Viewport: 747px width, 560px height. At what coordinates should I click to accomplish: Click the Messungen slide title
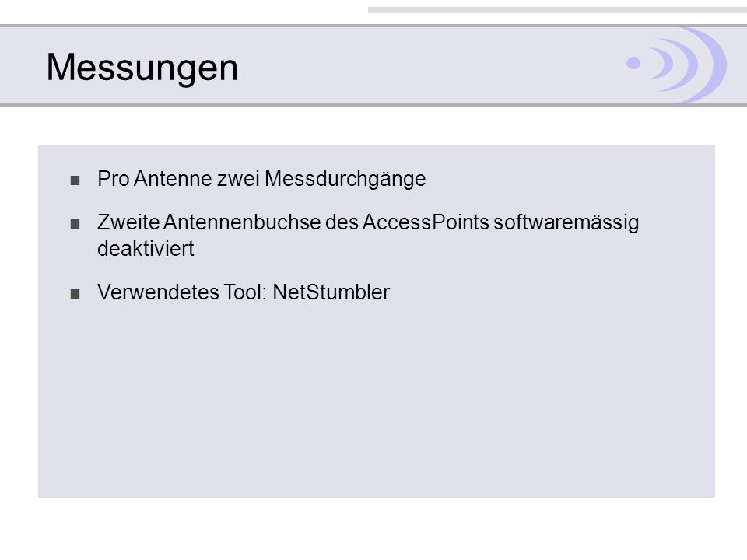click(142, 68)
